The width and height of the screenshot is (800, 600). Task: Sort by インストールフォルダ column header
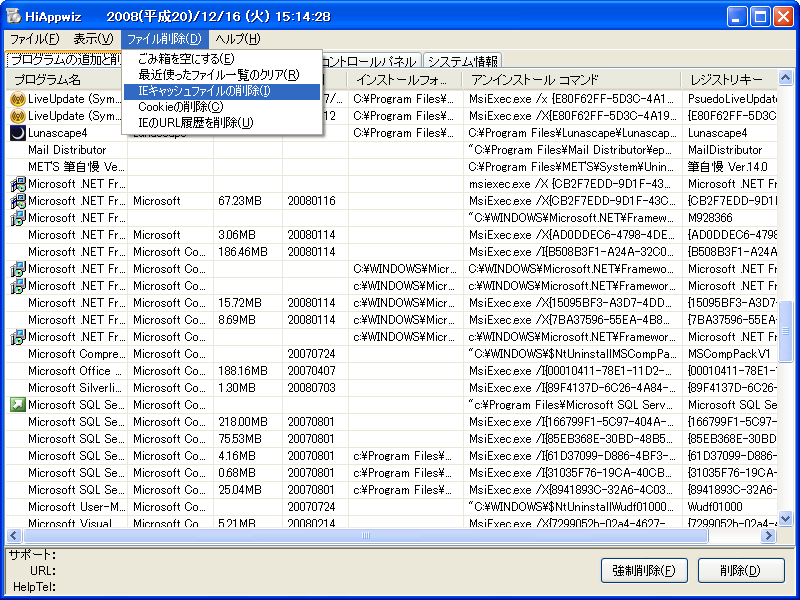pos(405,80)
